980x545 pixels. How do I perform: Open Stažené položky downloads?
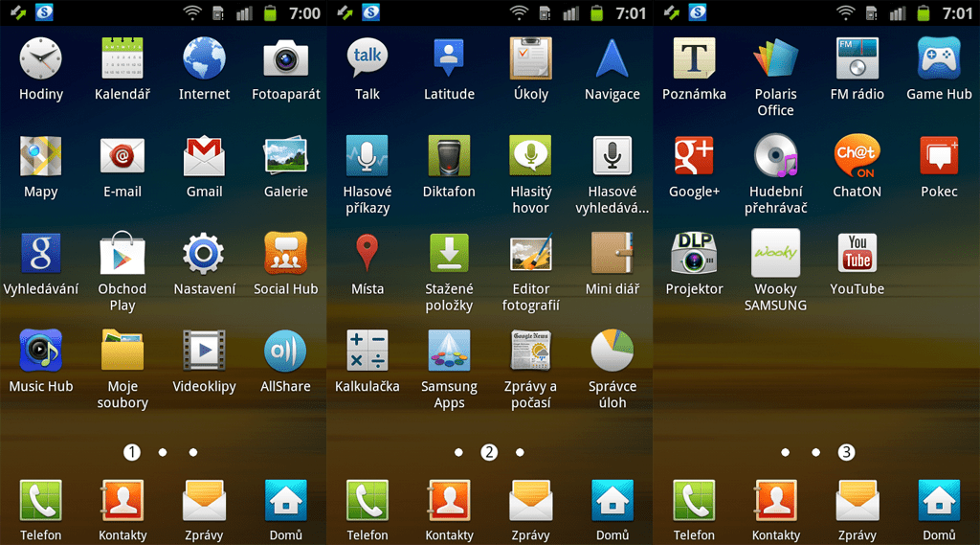tap(449, 254)
